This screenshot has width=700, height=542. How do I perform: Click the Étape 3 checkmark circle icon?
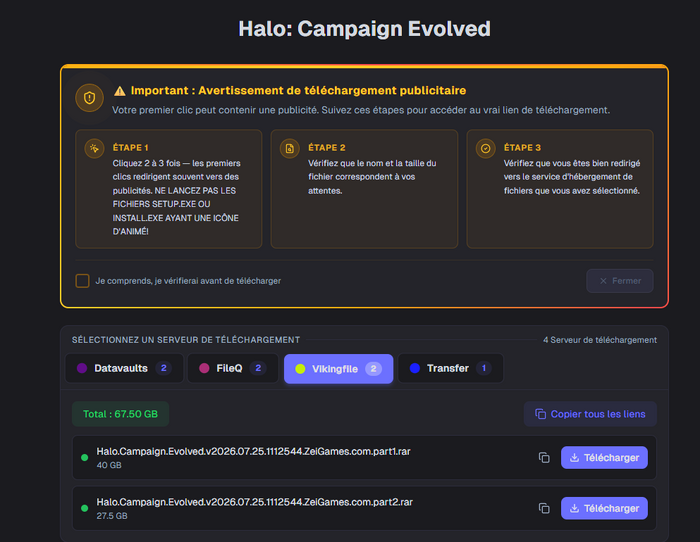click(485, 149)
